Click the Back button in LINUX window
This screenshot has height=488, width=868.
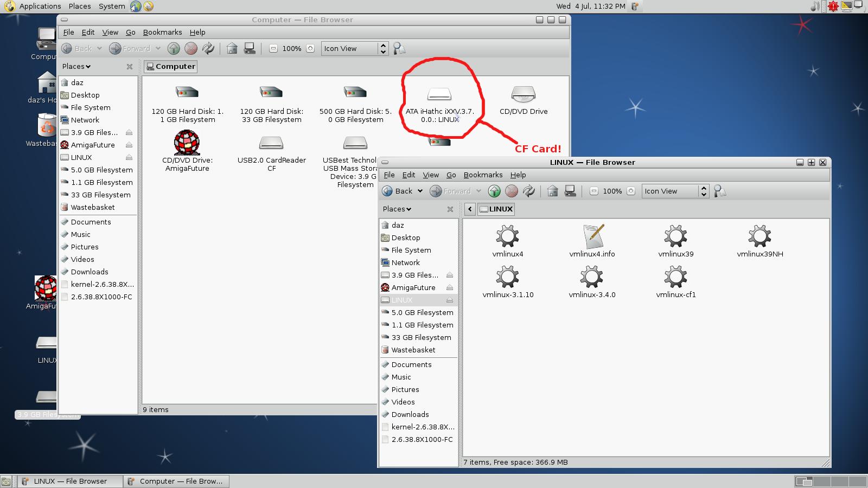[397, 191]
